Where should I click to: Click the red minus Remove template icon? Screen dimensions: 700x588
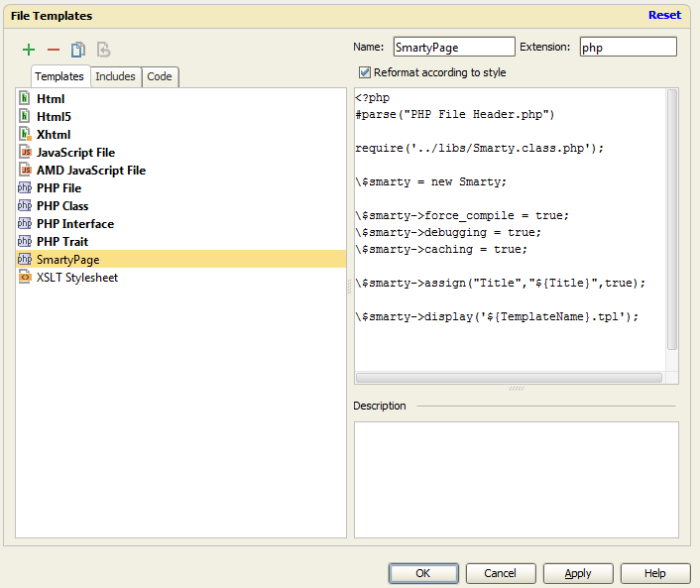point(54,50)
